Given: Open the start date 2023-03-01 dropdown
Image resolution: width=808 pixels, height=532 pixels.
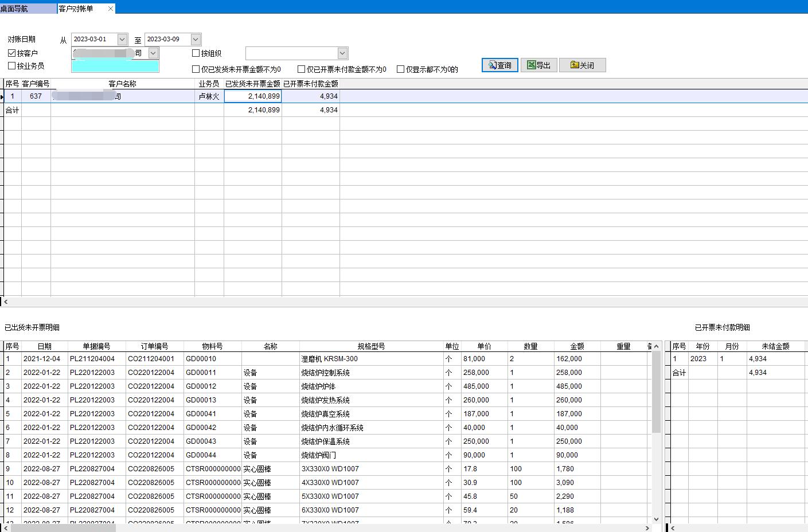Looking at the screenshot, I should [x=122, y=39].
